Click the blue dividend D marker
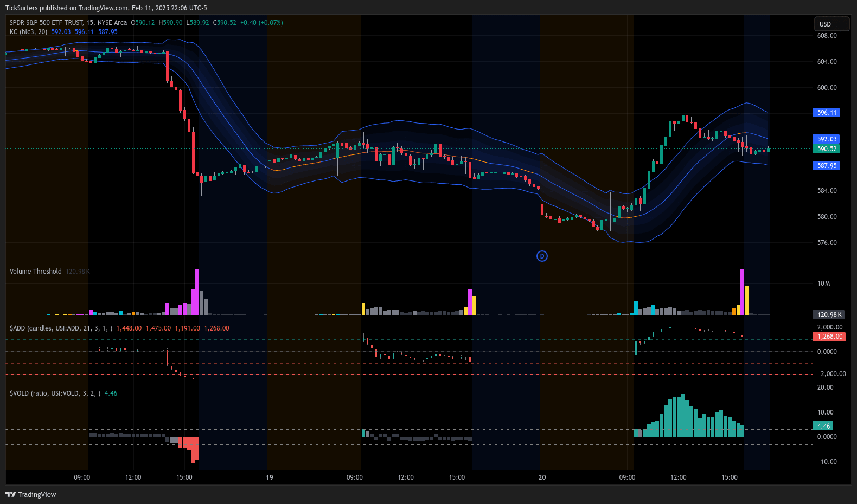 click(x=542, y=256)
